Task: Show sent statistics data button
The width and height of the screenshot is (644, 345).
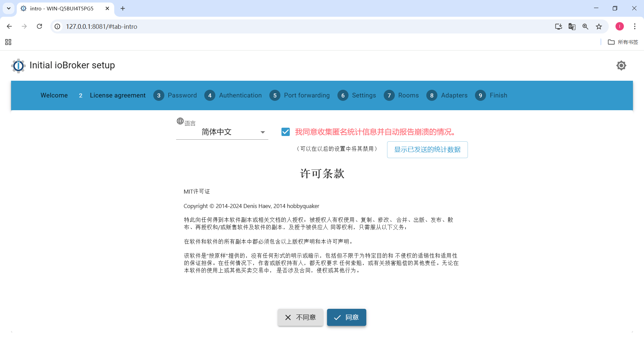Action: (427, 149)
